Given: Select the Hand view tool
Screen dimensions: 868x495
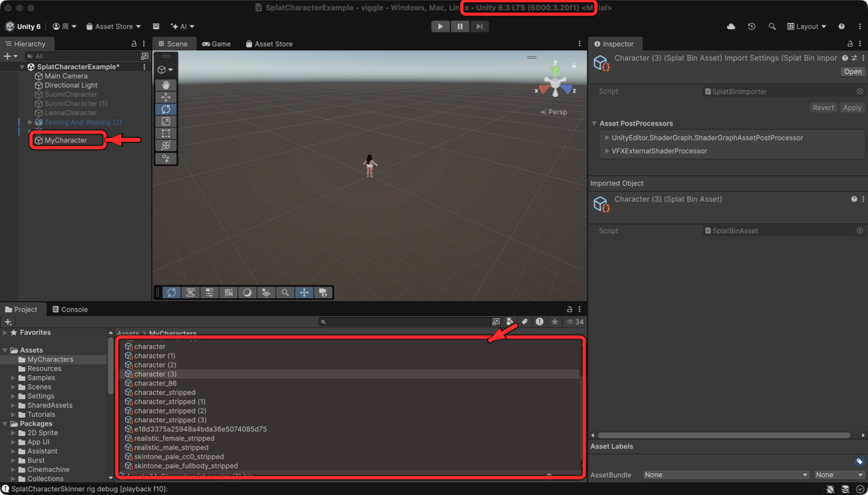Looking at the screenshot, I should pyautogui.click(x=166, y=85).
